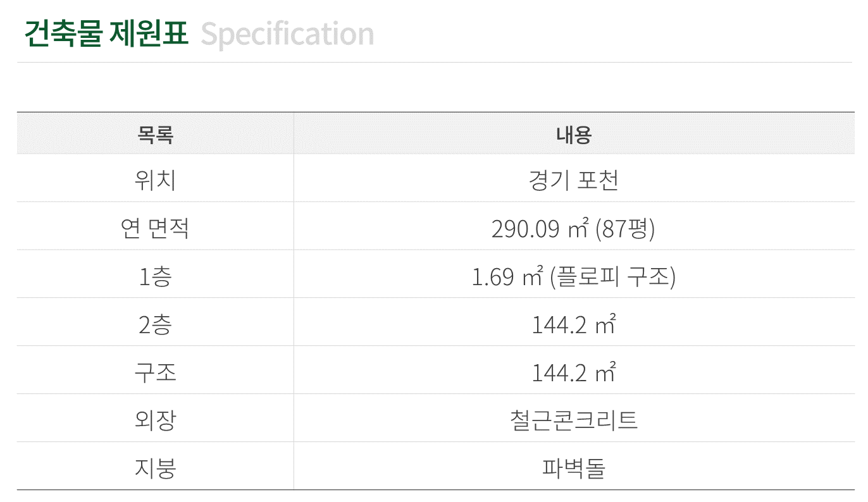Select the 외장 row label
The image size is (868, 502).
(x=155, y=420)
